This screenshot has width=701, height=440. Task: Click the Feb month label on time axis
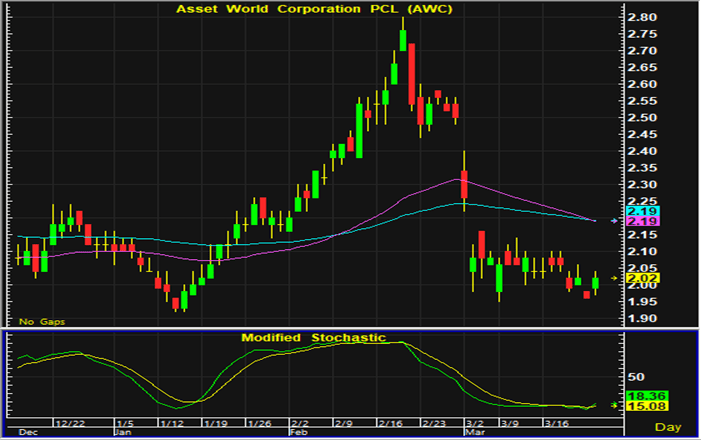[300, 434]
